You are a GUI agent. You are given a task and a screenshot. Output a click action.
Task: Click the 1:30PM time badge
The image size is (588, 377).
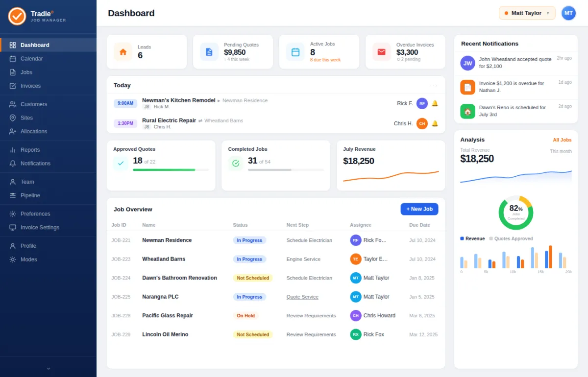pyautogui.click(x=125, y=123)
